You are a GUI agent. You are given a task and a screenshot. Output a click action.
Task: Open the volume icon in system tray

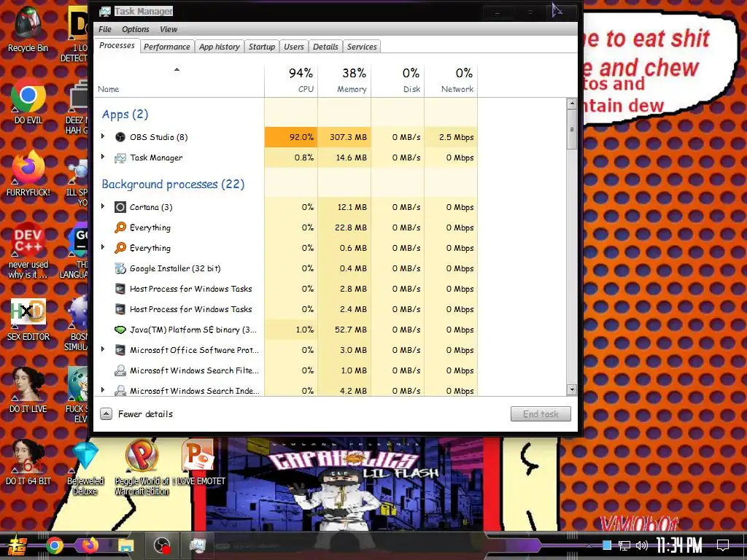(641, 545)
